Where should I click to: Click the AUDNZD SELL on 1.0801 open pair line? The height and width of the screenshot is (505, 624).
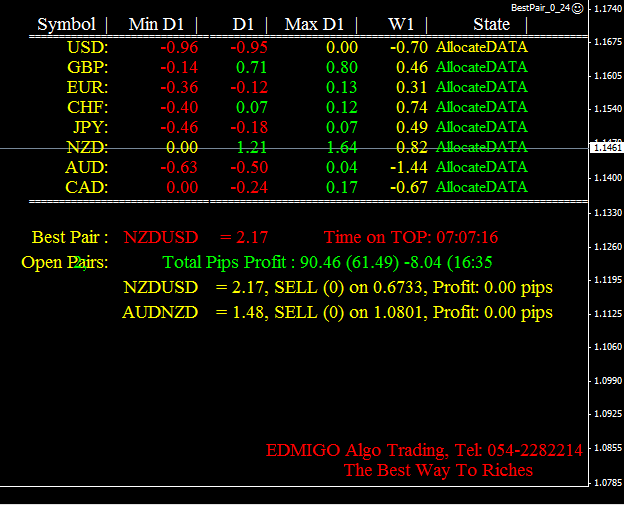[x=337, y=312]
